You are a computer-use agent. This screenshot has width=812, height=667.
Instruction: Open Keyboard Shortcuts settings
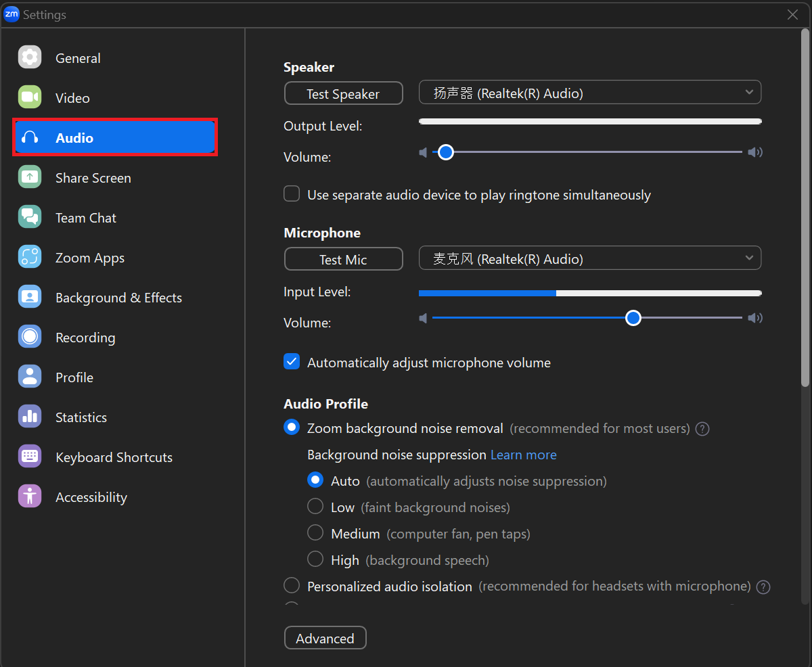coord(115,457)
